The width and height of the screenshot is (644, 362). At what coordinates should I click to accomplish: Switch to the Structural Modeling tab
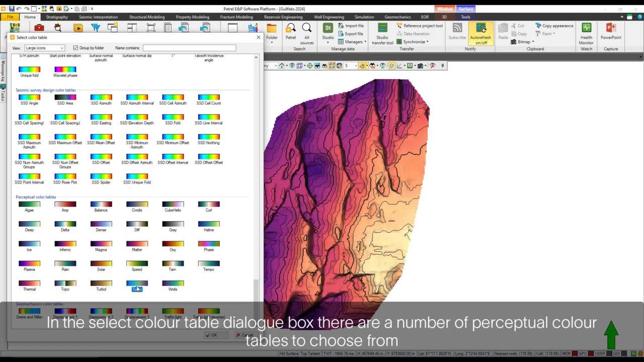pos(147,17)
